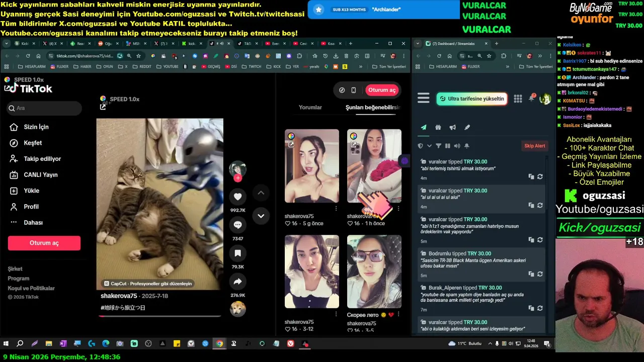Click the CapCut 'Profesyoneller gibi düzenleyin' banner
Viewport: 644px width, 362px height.
tap(148, 284)
